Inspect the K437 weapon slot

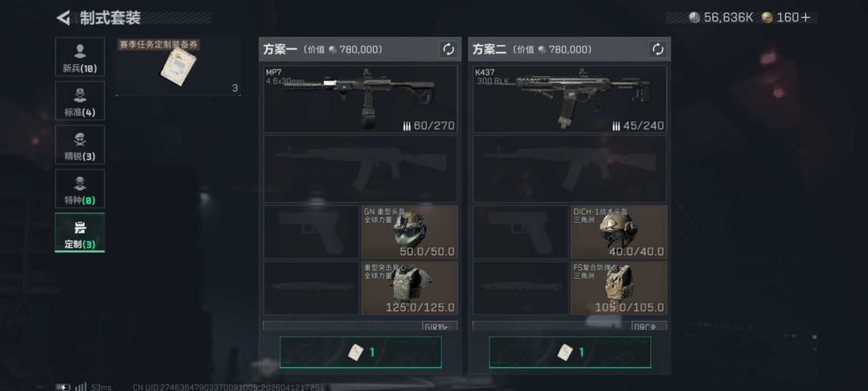click(x=570, y=99)
